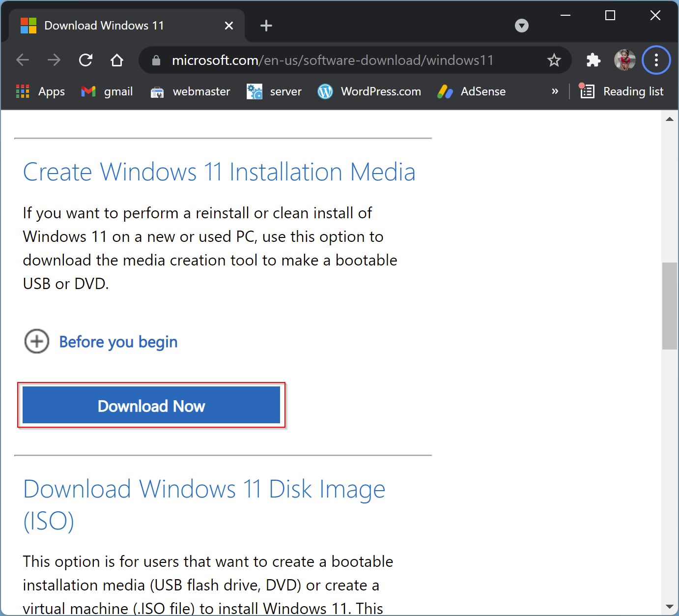Click the vertical scrollbar thumb
The width and height of the screenshot is (679, 616).
(670, 306)
